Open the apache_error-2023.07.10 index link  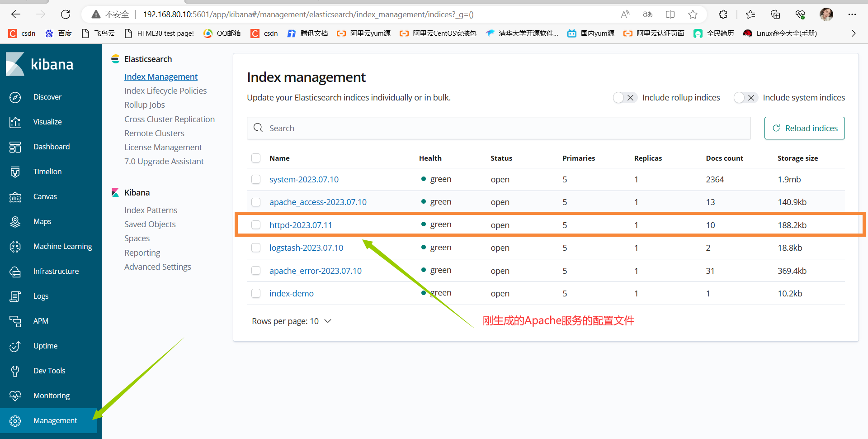click(x=316, y=271)
